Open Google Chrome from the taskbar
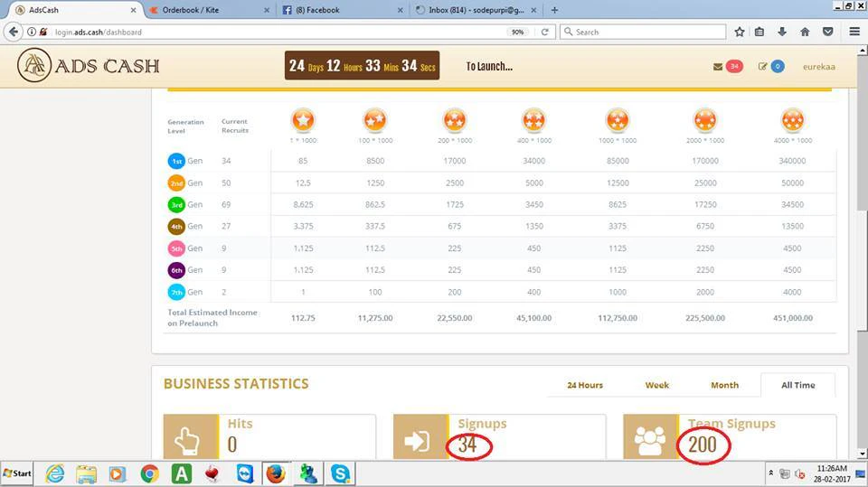This screenshot has width=868, height=487. click(x=149, y=473)
